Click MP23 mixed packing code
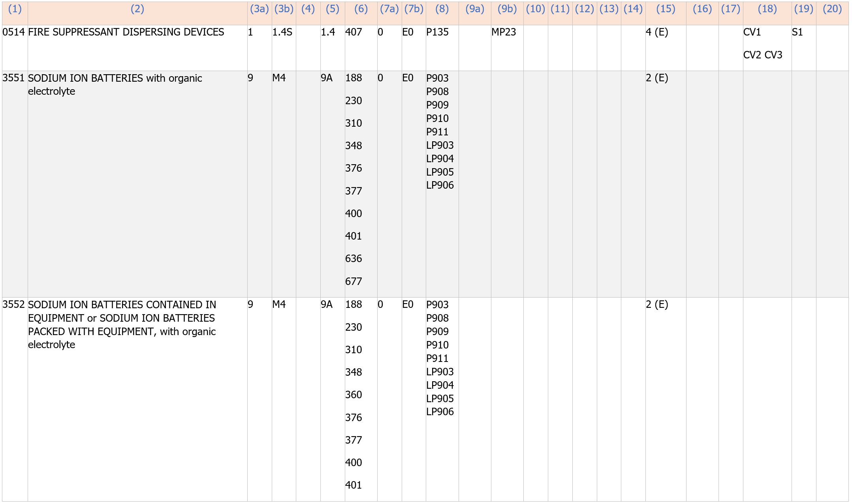The height and width of the screenshot is (504, 852). [503, 32]
